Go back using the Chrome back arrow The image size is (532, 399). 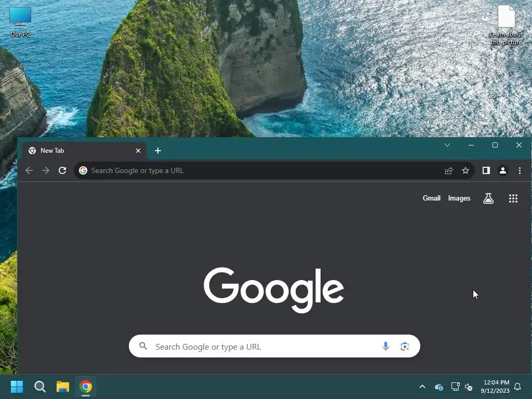[x=29, y=170]
